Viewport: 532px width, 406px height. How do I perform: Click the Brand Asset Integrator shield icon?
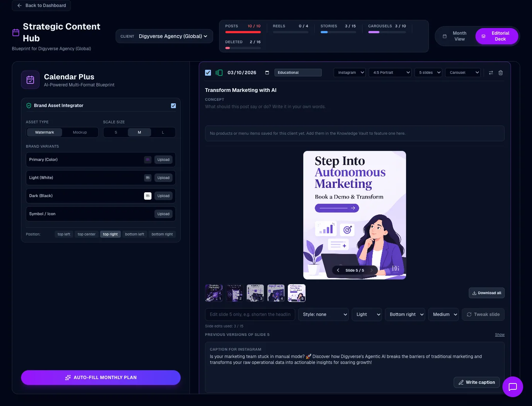coord(29,106)
